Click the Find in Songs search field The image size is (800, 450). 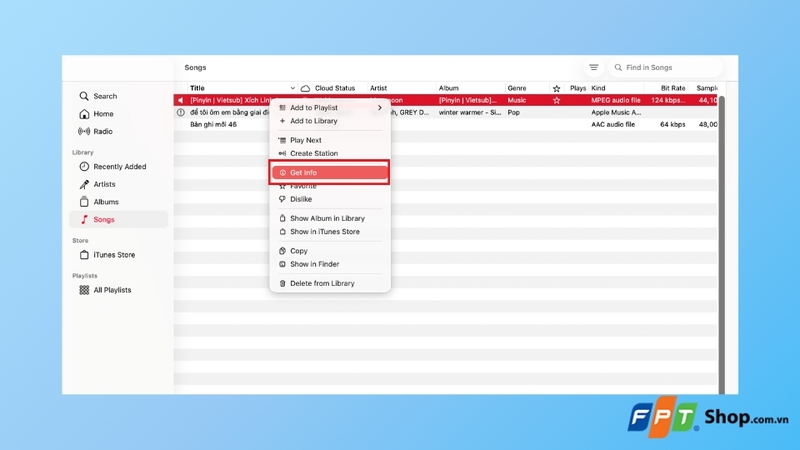click(x=665, y=67)
